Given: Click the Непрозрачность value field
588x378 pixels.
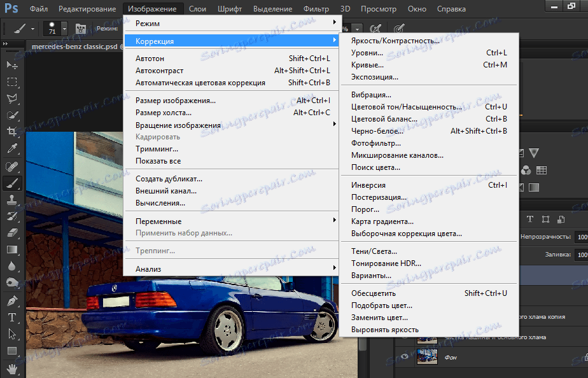Looking at the screenshot, I should [581, 237].
